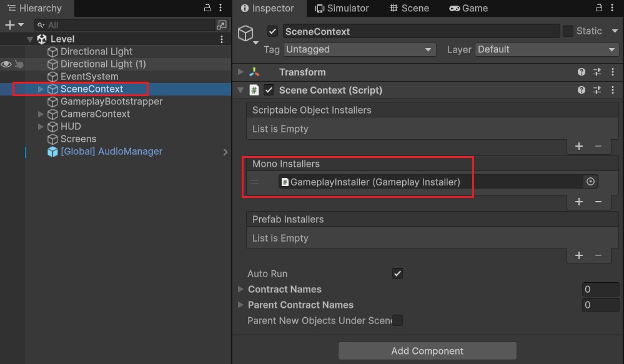Open Scene Context script more options menu

click(612, 90)
